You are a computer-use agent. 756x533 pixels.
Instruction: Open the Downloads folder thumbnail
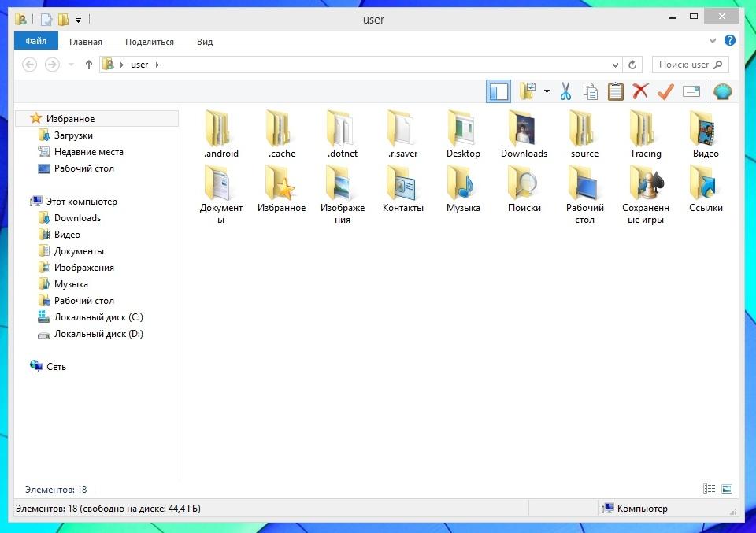pyautogui.click(x=524, y=128)
